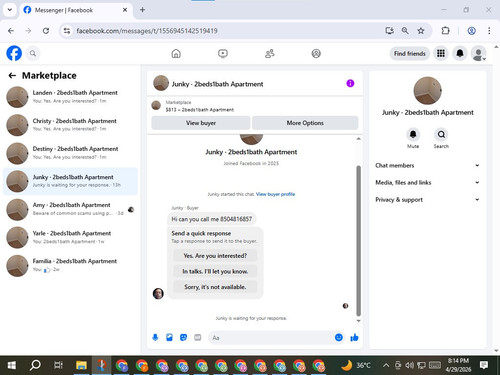This screenshot has height=375, width=500.
Task: Open Yarle - 2beds1bath Apartment chat
Action: 70,237
